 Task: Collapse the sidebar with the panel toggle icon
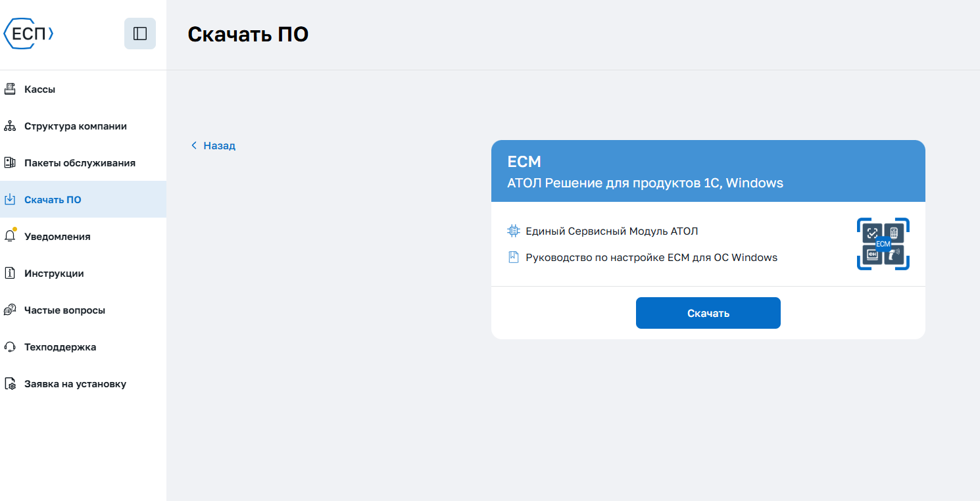point(140,34)
